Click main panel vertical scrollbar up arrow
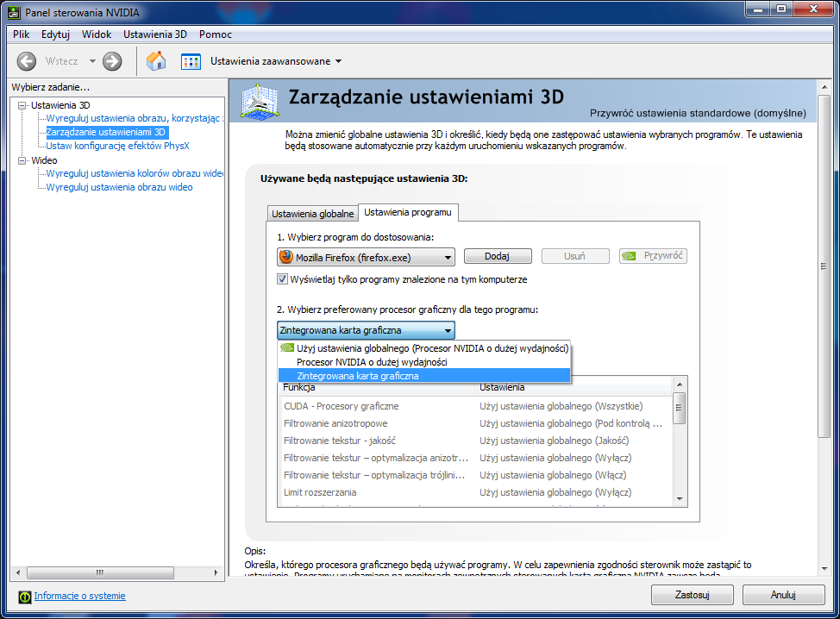The width and height of the screenshot is (840, 619). 824,87
